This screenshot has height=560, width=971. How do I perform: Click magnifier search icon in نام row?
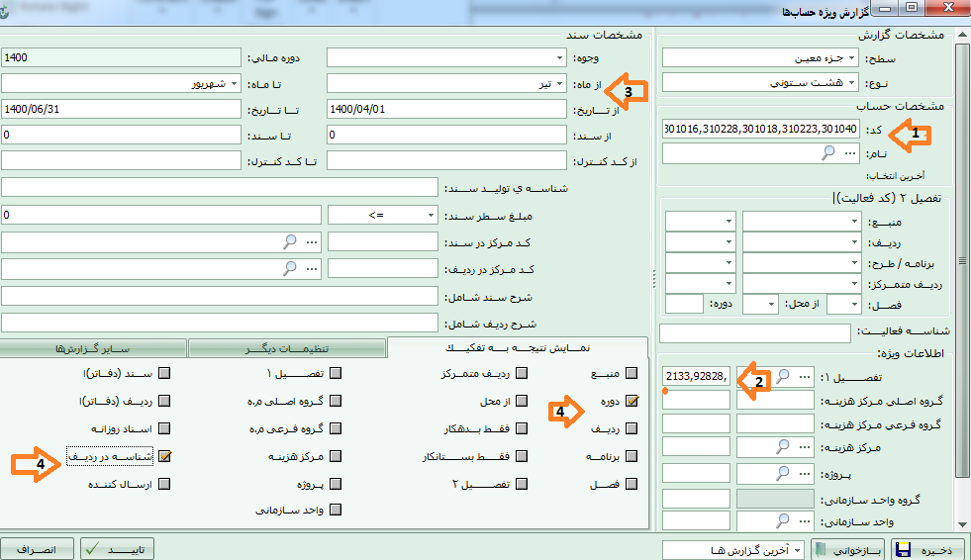point(827,152)
